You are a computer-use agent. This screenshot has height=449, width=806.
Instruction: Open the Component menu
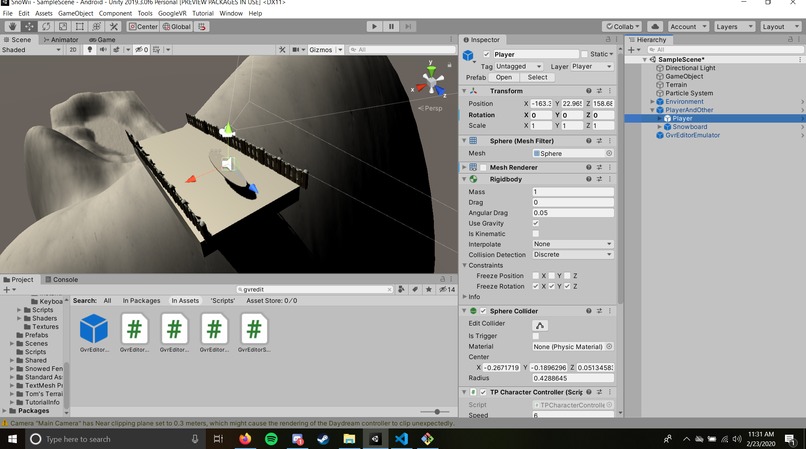click(115, 13)
